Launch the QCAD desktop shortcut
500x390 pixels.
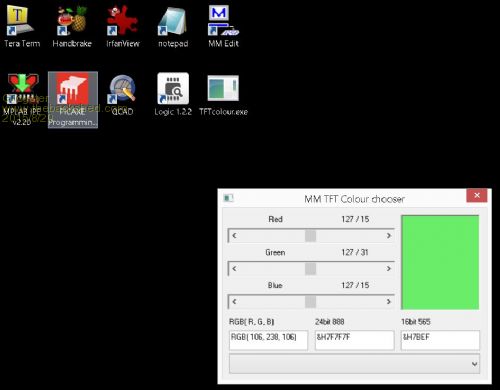[x=122, y=95]
